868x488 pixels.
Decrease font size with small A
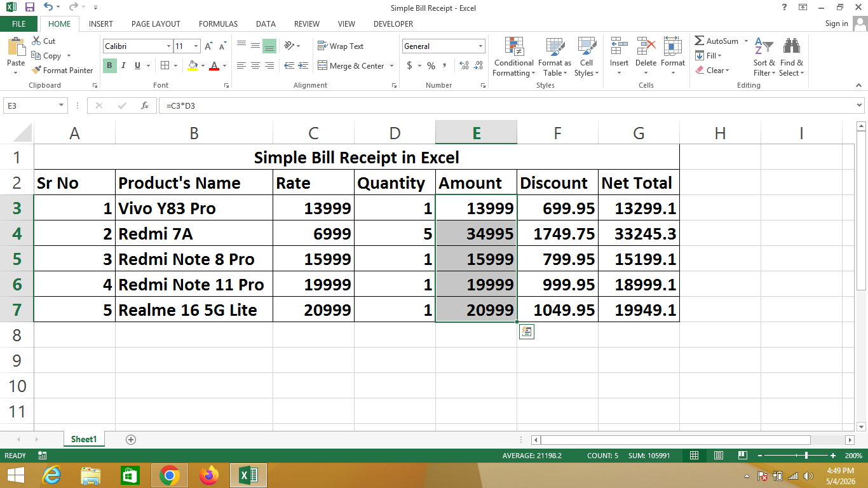point(222,46)
